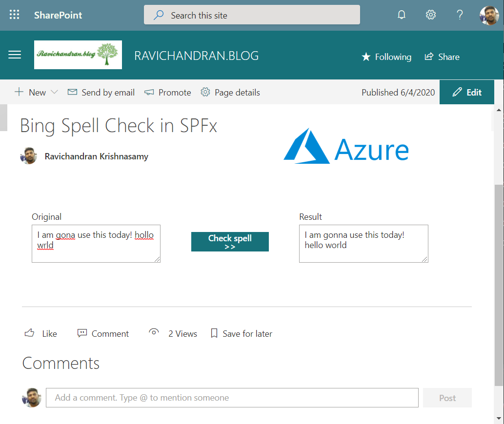Image resolution: width=504 pixels, height=424 pixels.
Task: Click the page vertical scrollbar thumb
Action: 499,285
